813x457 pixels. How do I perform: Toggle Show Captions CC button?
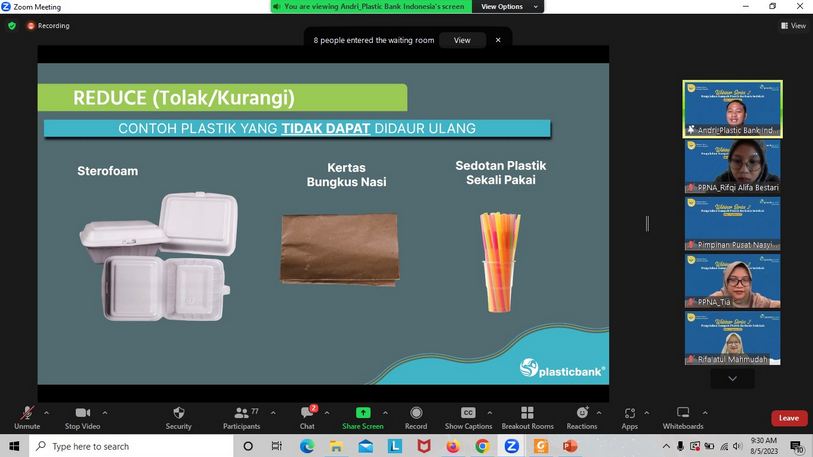[468, 413]
